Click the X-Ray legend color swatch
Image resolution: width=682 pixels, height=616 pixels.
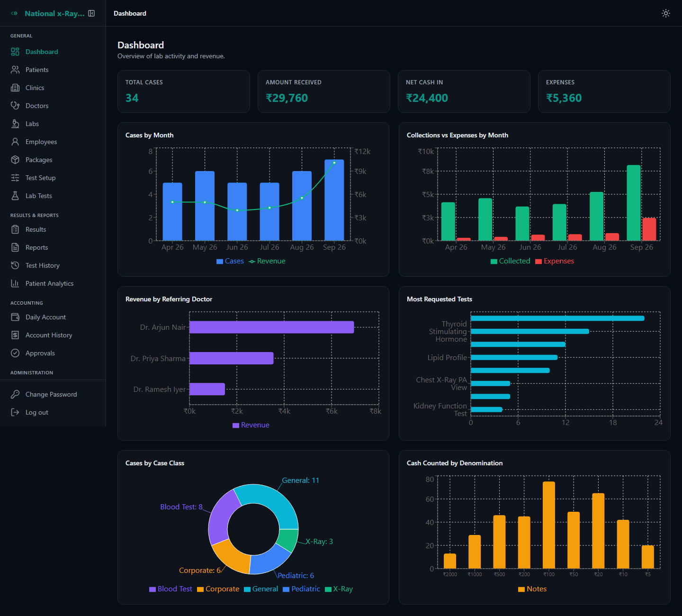click(328, 589)
